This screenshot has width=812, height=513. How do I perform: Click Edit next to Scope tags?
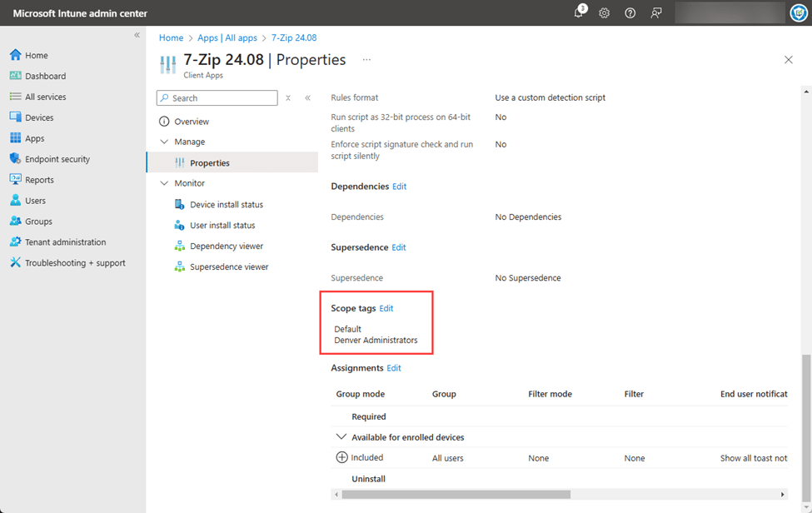tap(386, 309)
